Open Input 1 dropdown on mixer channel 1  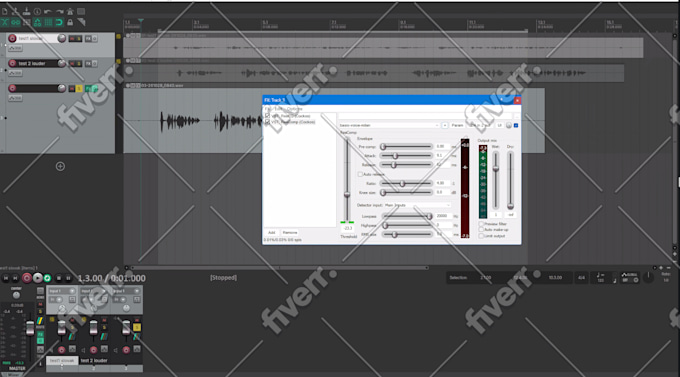(62, 291)
